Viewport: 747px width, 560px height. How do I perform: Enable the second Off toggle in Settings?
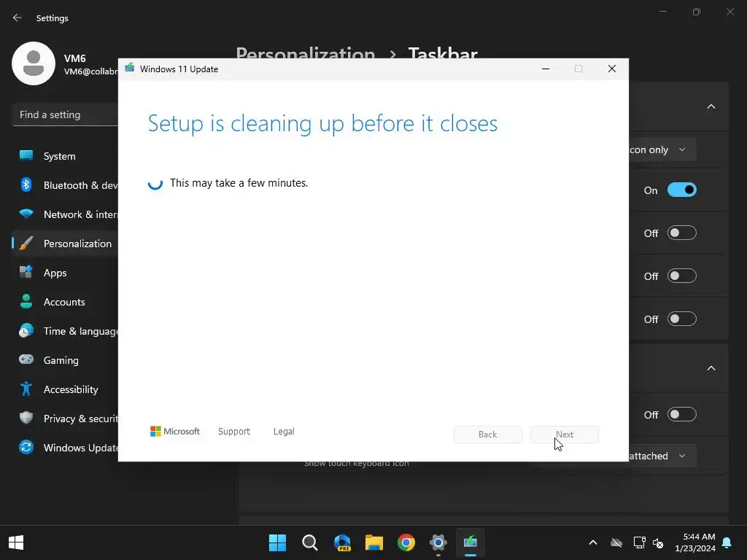click(x=682, y=276)
